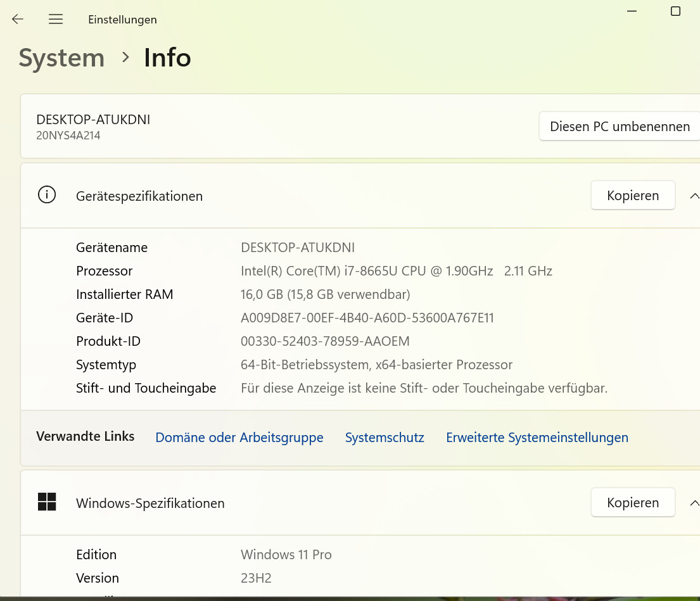
Task: Click the Windows 11 Pro value
Action: (x=286, y=555)
